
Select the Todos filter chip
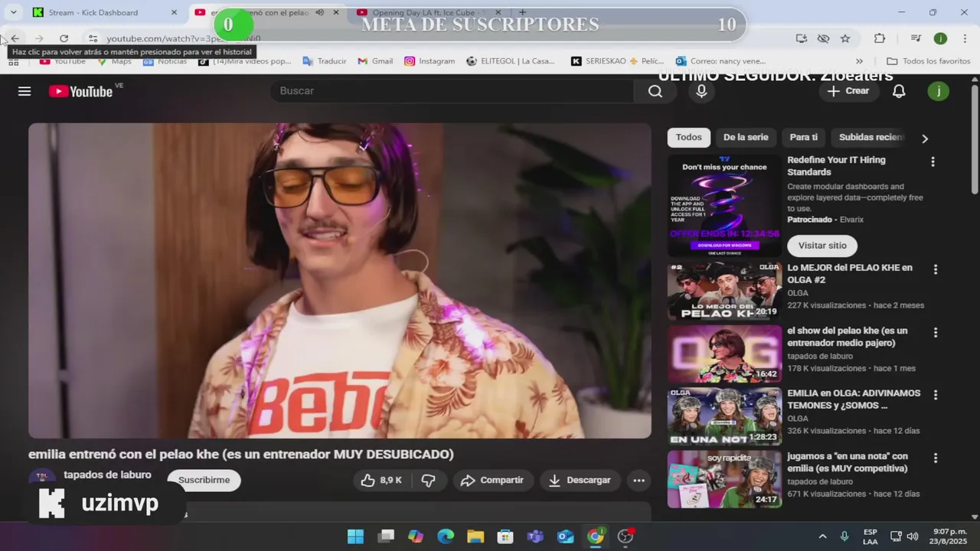[688, 137]
